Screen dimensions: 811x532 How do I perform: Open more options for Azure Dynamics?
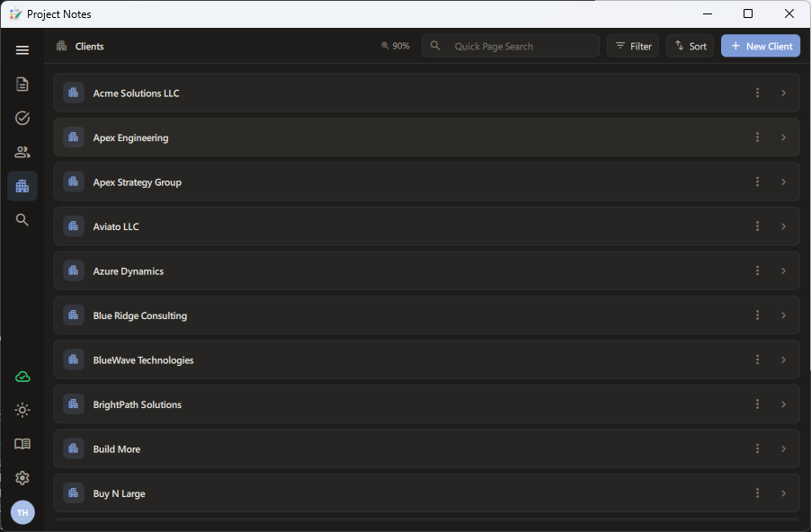point(758,270)
